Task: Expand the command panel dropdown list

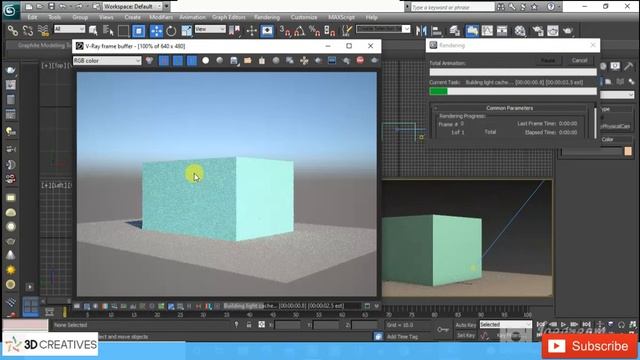Action: tap(617, 95)
